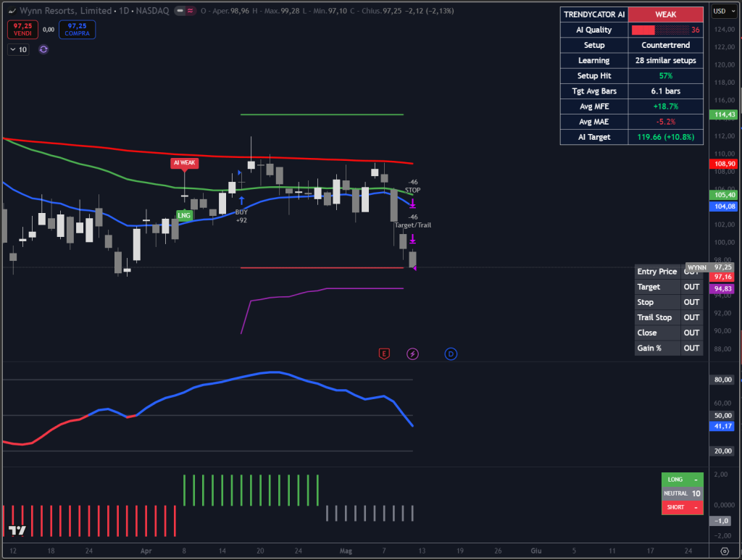Click the red VENDI sell button
The image size is (742, 560).
(22, 29)
